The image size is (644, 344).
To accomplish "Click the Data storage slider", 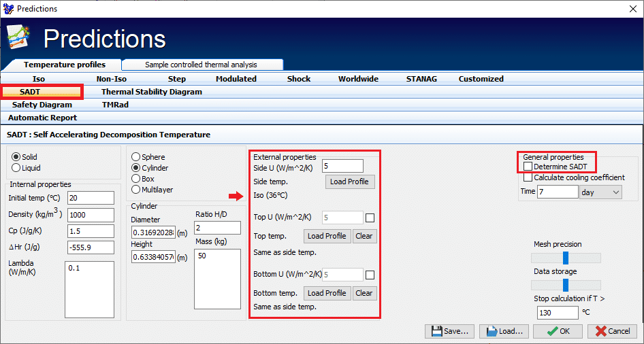I will 566,285.
